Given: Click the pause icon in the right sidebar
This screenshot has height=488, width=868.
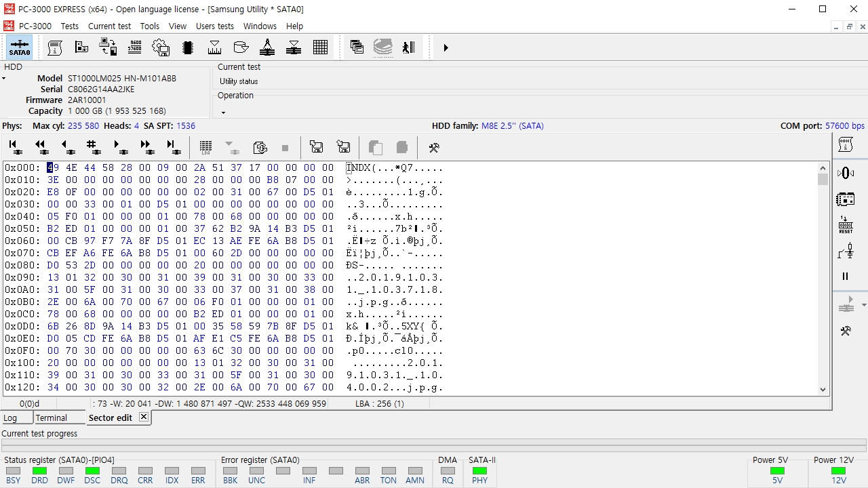Looking at the screenshot, I should (x=846, y=277).
